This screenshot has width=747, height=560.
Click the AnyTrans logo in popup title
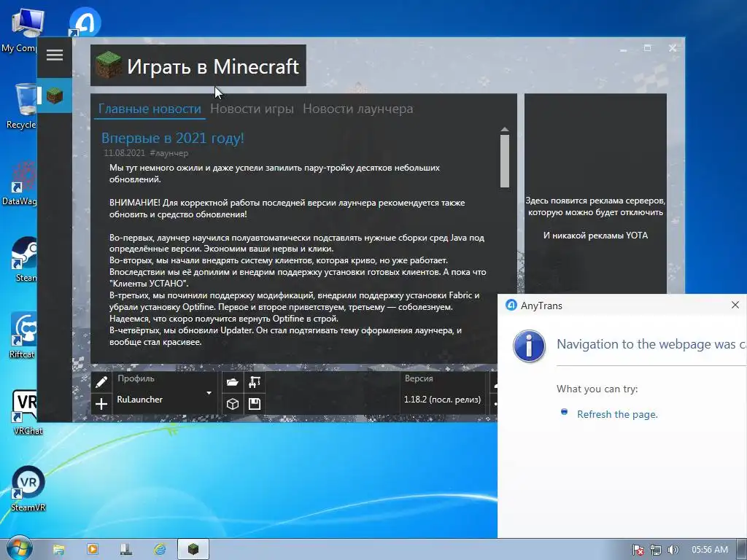click(x=511, y=306)
